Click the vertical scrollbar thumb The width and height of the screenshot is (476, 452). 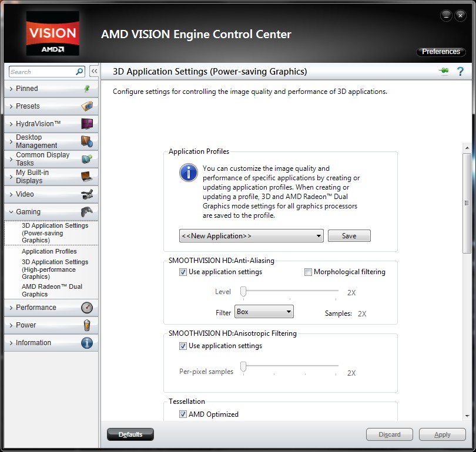(467, 203)
